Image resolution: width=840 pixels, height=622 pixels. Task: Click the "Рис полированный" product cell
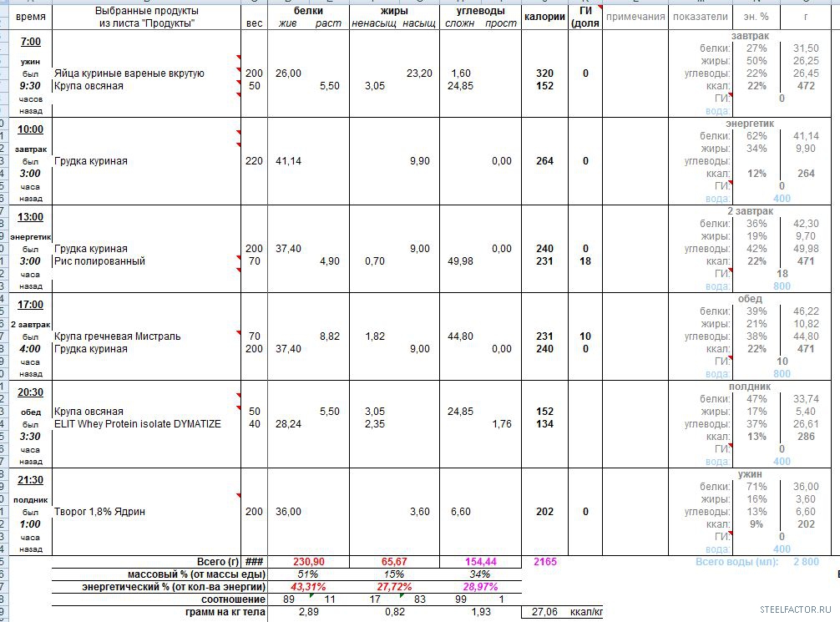click(100, 261)
